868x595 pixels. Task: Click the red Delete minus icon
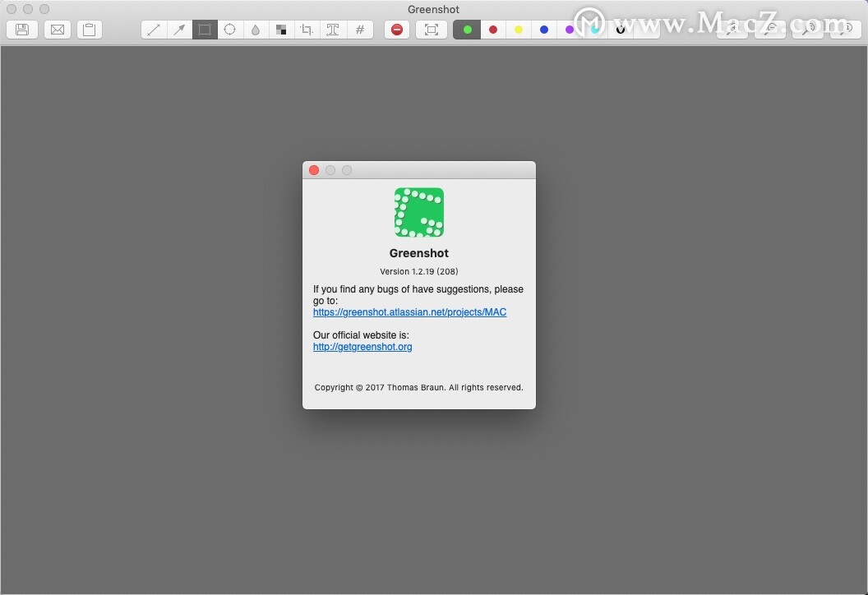397,30
